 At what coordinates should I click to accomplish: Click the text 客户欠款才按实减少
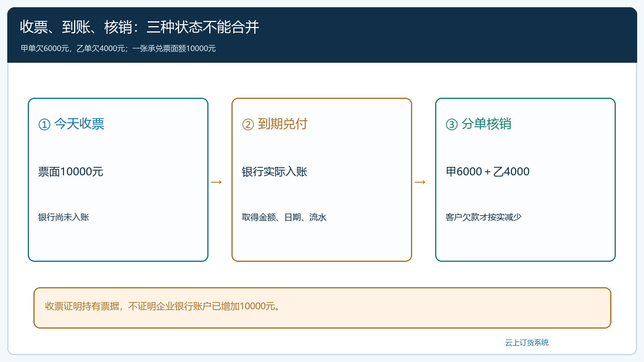483,217
